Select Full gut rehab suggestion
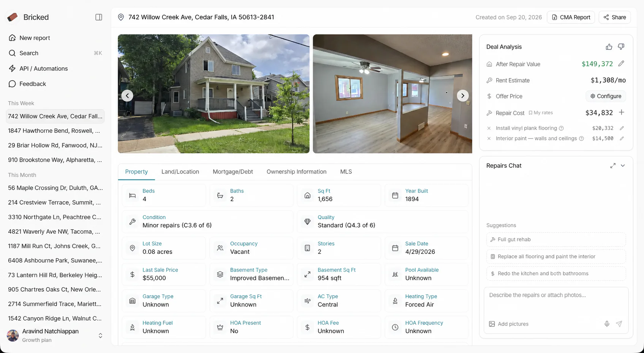 [x=556, y=239]
